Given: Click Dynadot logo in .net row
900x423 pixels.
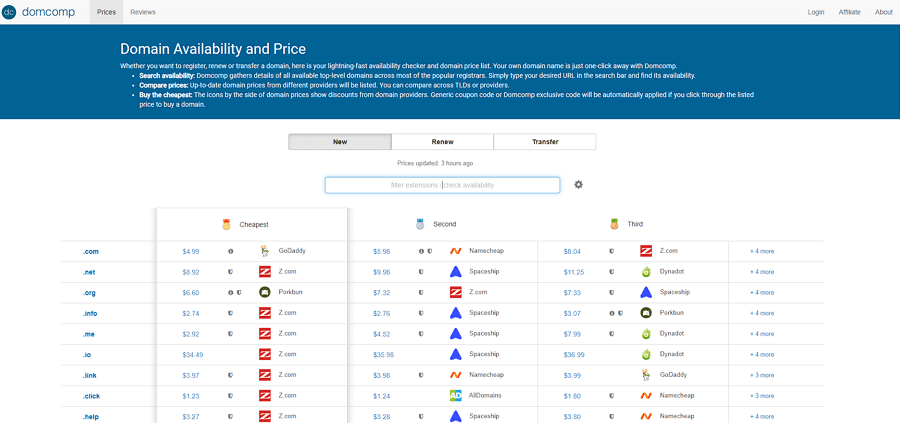Looking at the screenshot, I should point(646,271).
